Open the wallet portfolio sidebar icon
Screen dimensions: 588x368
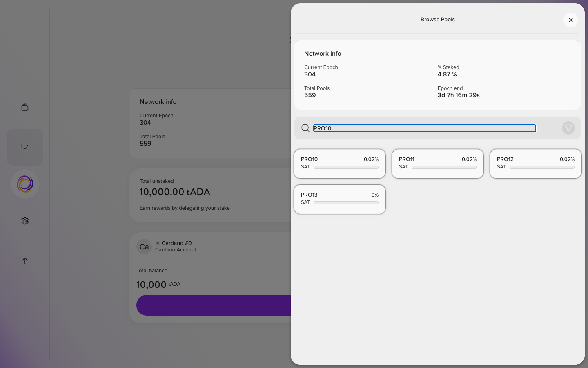(25, 107)
